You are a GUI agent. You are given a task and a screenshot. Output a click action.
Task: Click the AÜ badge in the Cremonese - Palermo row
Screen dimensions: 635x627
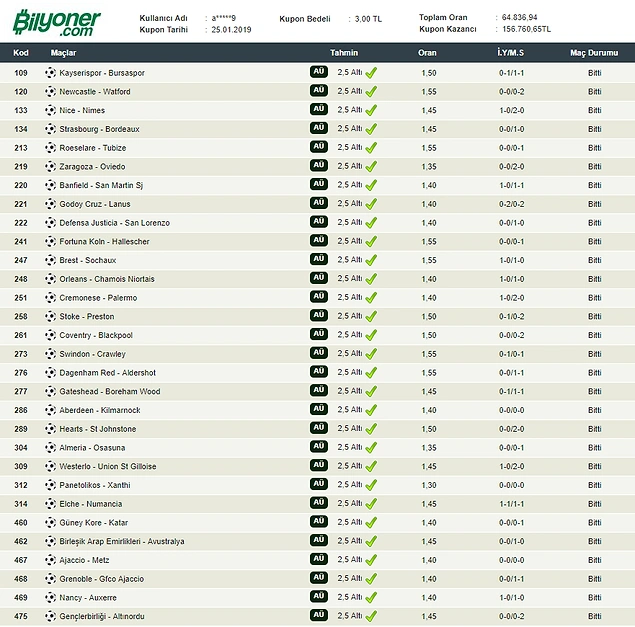[x=319, y=296]
